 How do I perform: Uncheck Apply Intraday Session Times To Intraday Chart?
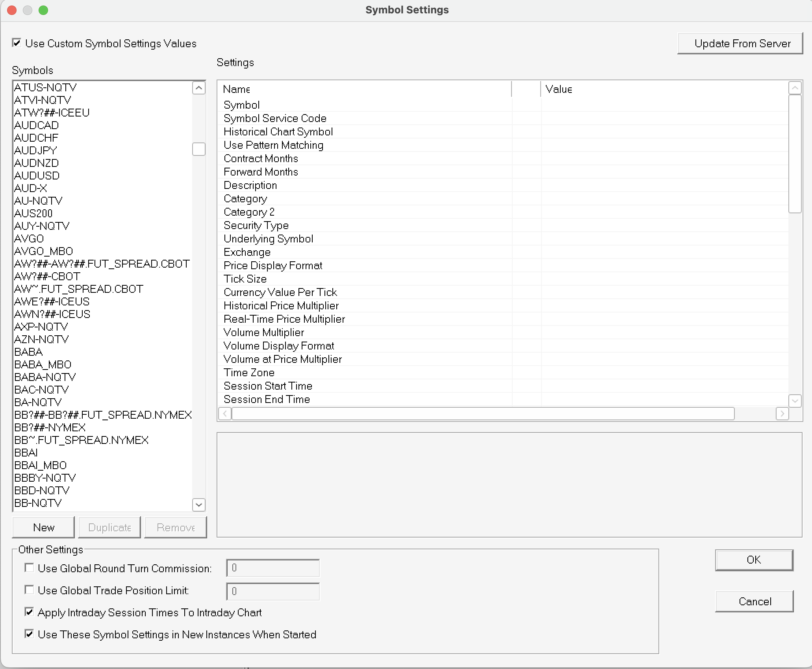click(x=29, y=612)
